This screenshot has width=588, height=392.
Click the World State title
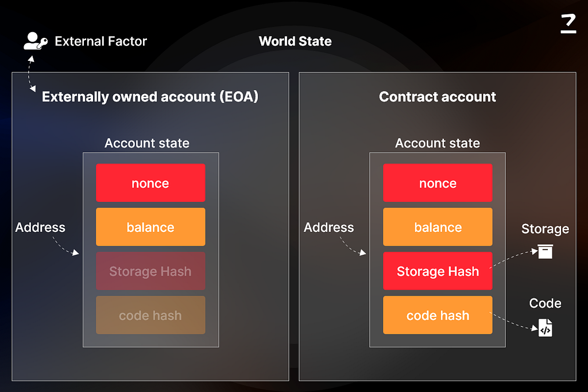click(x=295, y=41)
